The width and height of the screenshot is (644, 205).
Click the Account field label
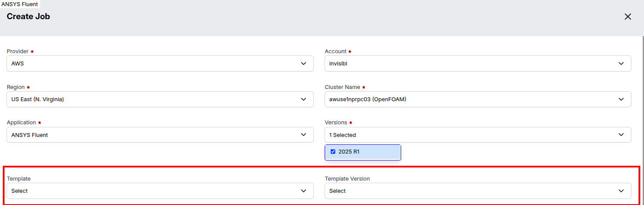pyautogui.click(x=335, y=51)
